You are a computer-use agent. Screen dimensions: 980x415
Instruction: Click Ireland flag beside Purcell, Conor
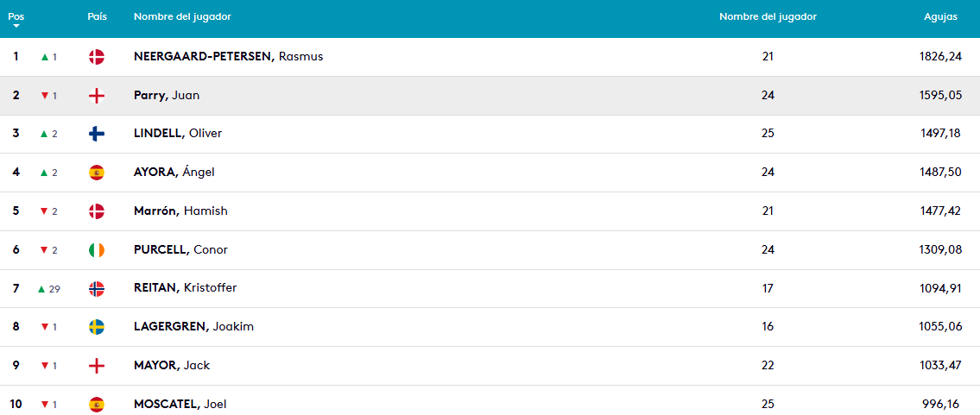coord(97,249)
